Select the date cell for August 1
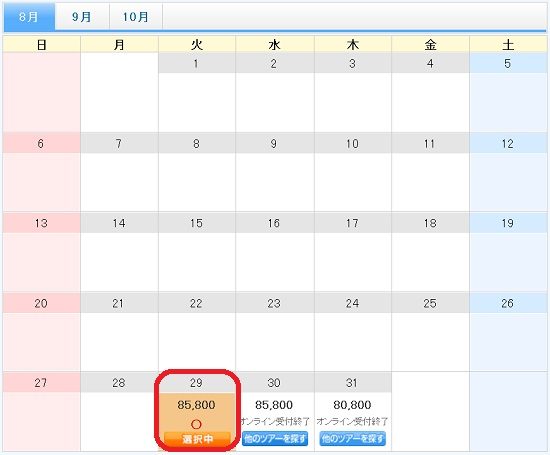Screen dimensions: 550x455 point(197,92)
